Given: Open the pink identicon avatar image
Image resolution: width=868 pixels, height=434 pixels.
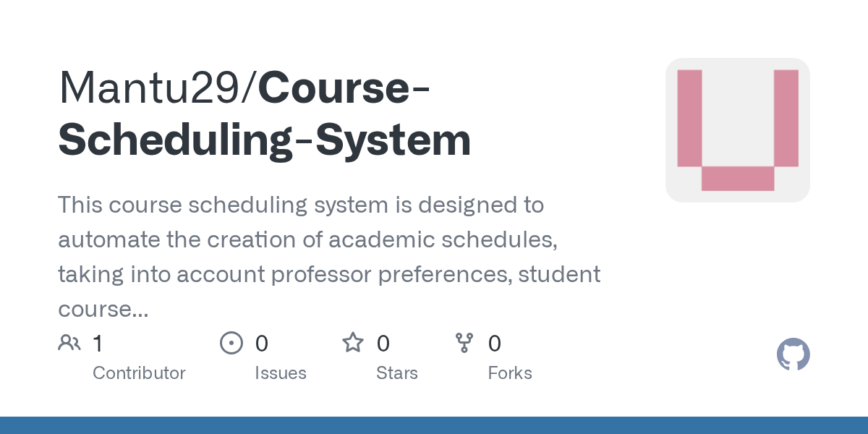Looking at the screenshot, I should pyautogui.click(x=738, y=130).
